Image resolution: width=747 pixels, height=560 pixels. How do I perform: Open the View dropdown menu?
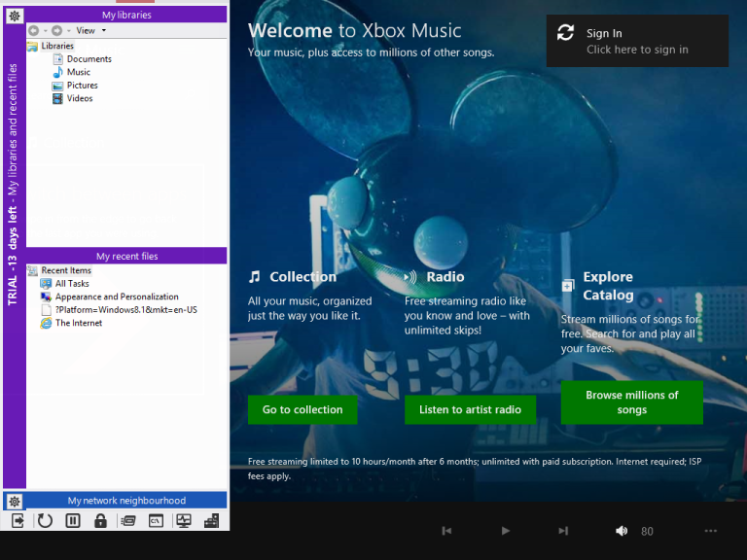click(x=91, y=30)
